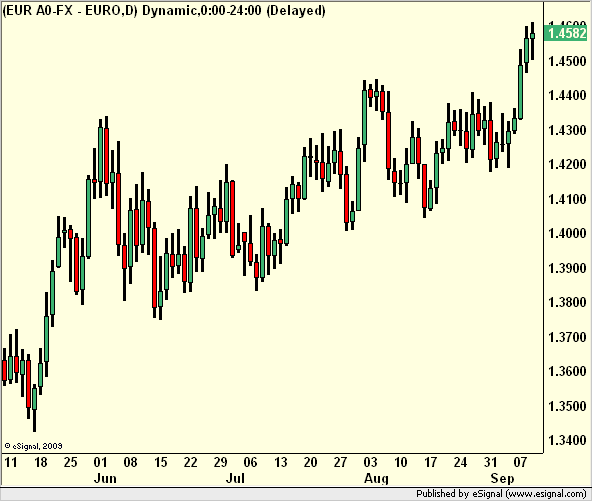The image size is (592, 501).
Task: Click the 1.3700 price axis label
Action: 567,337
